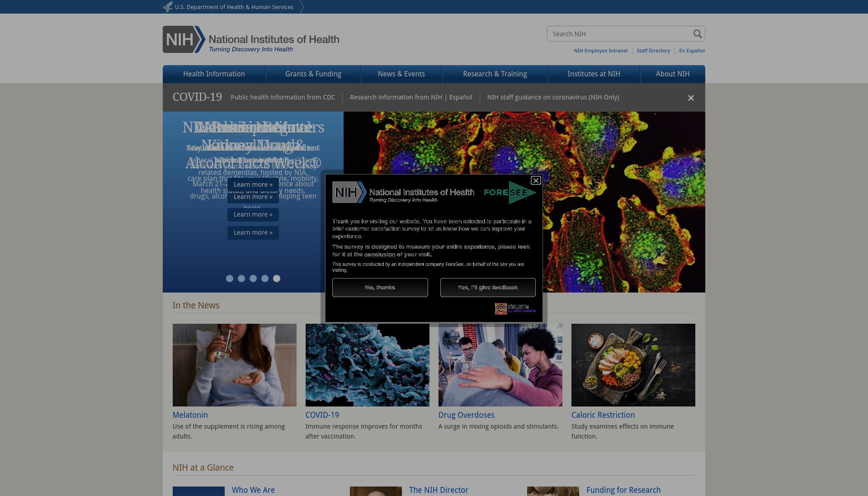The image size is (868, 496).
Task: Open the Funding for Research link
Action: coord(623,490)
